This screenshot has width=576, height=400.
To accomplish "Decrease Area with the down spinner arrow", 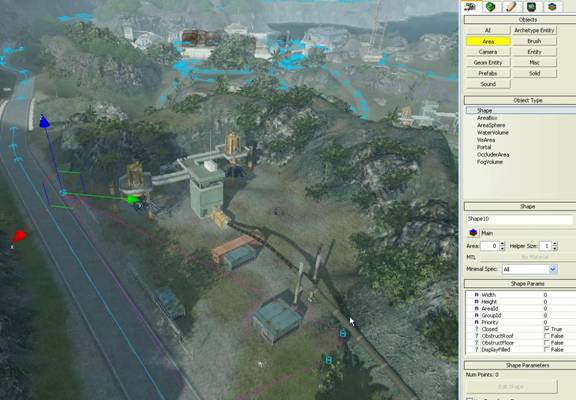I will point(502,248).
